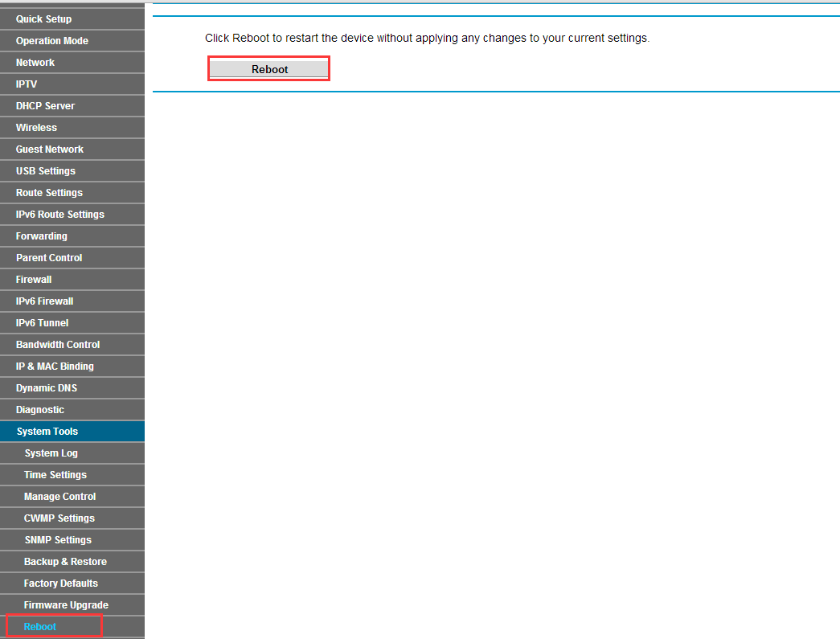
Task: Open Time Settings submenu item
Action: pyautogui.click(x=72, y=474)
